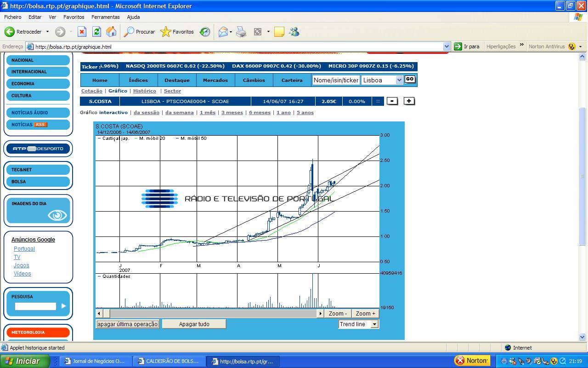Select the 3 meses chart period link
This screenshot has width=588, height=368.
click(232, 113)
